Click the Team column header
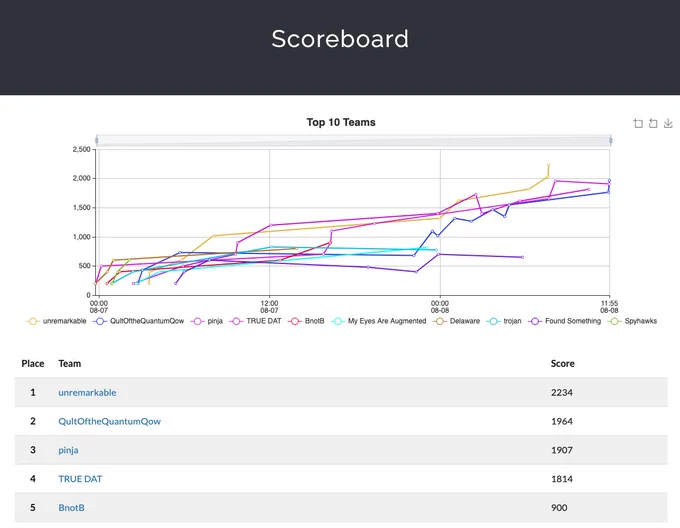680x528 pixels. [x=69, y=364]
